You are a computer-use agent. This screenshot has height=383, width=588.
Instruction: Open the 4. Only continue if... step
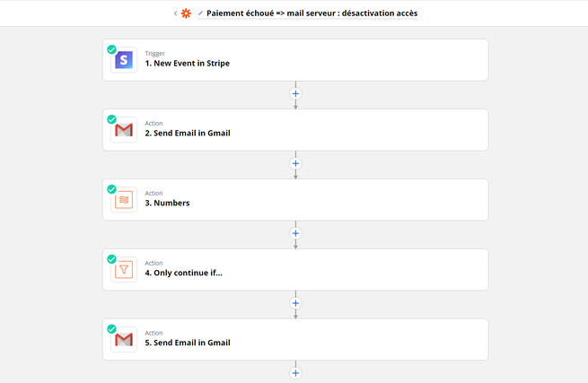(295, 269)
